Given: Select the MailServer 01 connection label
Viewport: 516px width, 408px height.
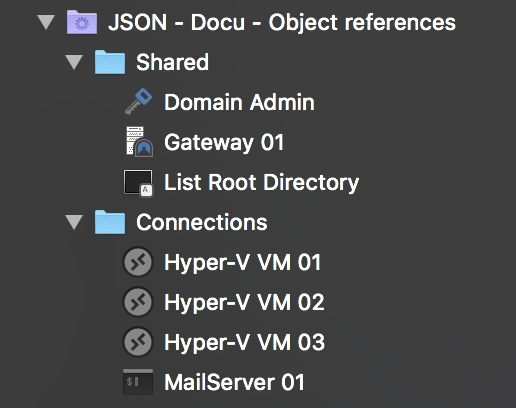Looking at the screenshot, I should [234, 382].
